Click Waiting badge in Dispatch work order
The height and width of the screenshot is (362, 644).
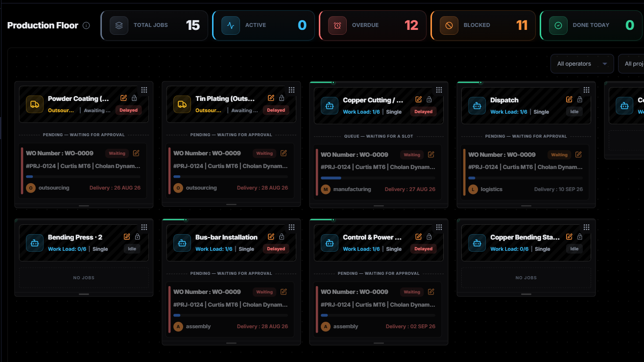[559, 155]
